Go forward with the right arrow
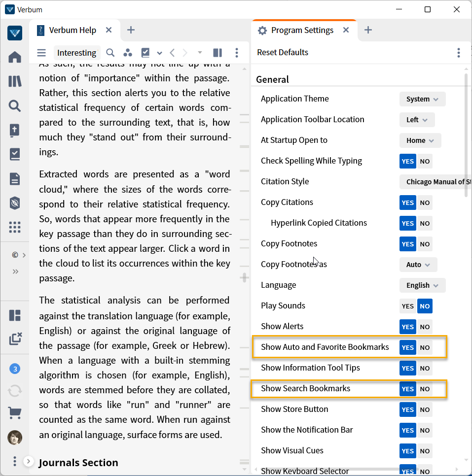Image resolution: width=472 pixels, height=476 pixels. pyautogui.click(x=185, y=53)
